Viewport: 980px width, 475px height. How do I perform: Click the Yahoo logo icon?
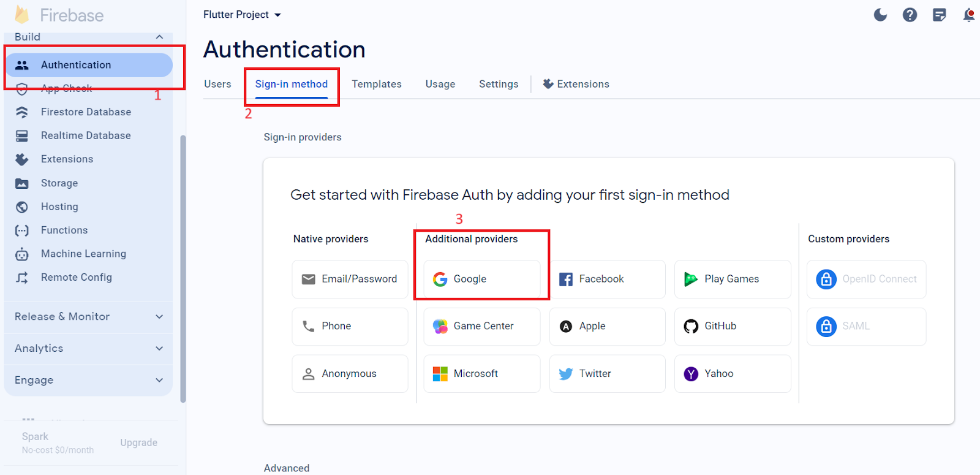coord(691,374)
